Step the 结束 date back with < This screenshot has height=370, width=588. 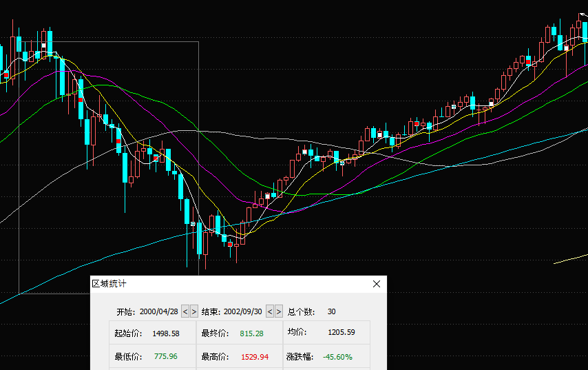[269, 311]
